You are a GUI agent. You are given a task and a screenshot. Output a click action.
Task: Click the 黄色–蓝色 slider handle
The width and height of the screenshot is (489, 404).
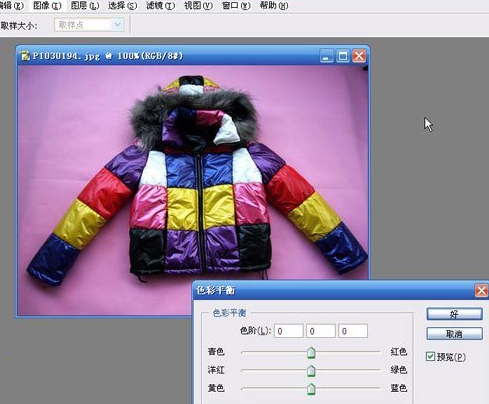point(311,389)
